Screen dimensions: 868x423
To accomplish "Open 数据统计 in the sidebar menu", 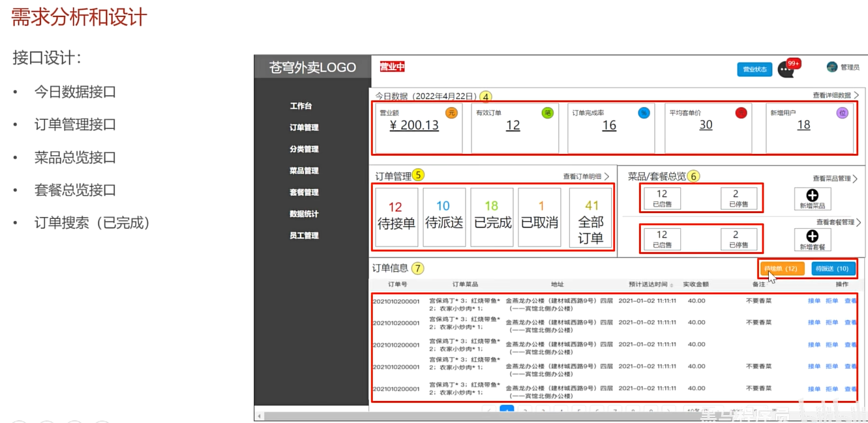I will pyautogui.click(x=305, y=214).
